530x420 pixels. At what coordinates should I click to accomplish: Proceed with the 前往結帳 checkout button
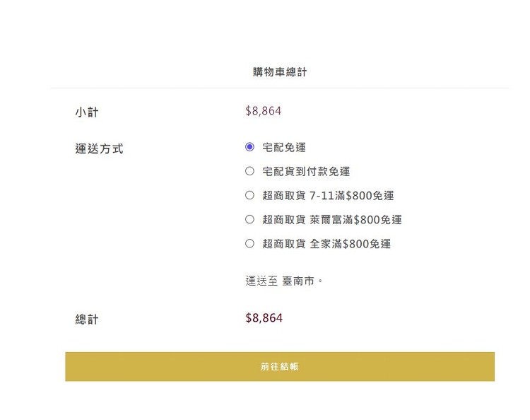point(280,366)
